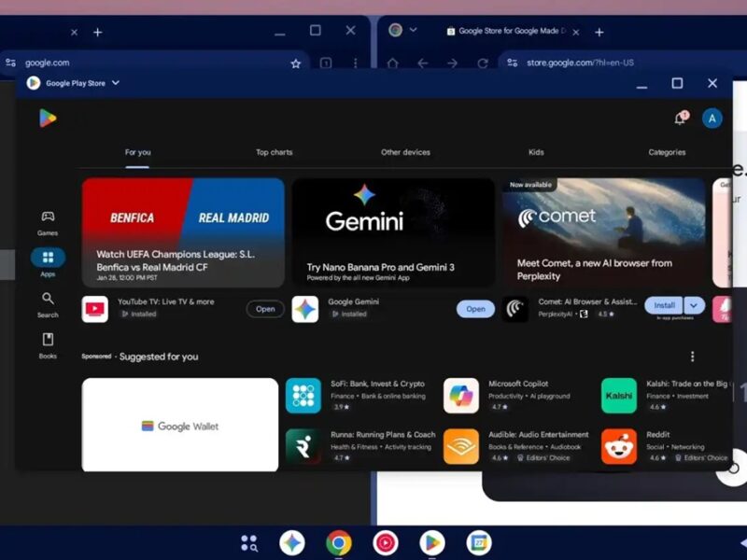Switch to the Kids tab

point(538,152)
